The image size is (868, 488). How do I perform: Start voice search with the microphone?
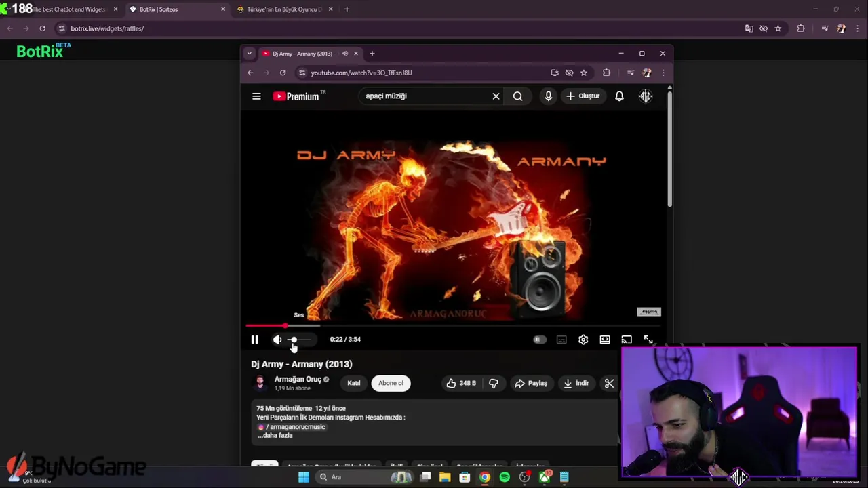(x=548, y=96)
